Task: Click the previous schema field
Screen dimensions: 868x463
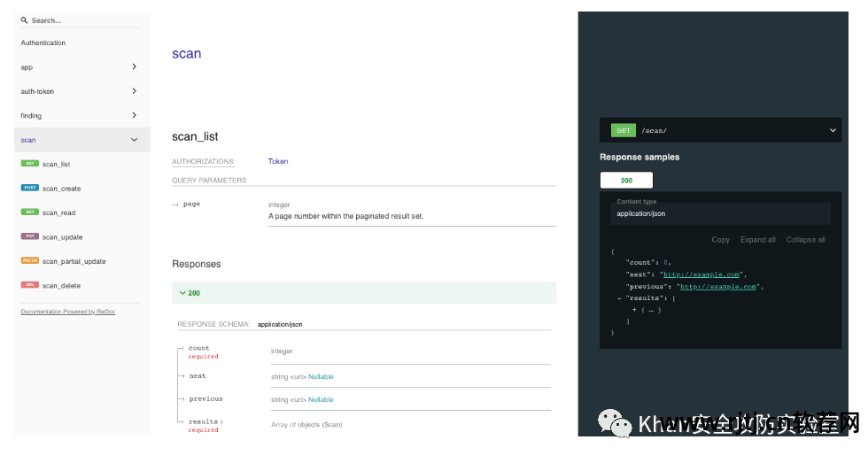Action: pos(205,399)
